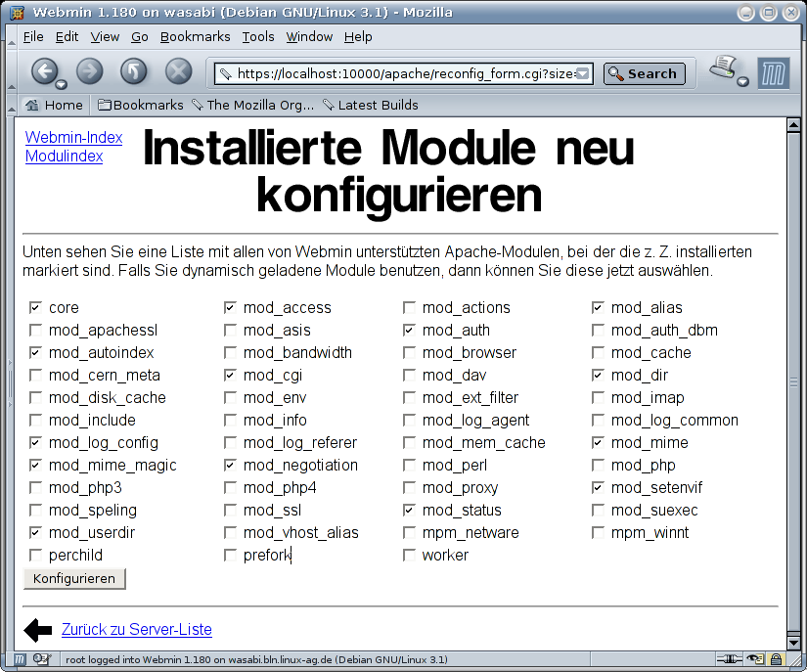Stop loading with the Stop button
Screen dimensions: 807x672
(x=179, y=71)
